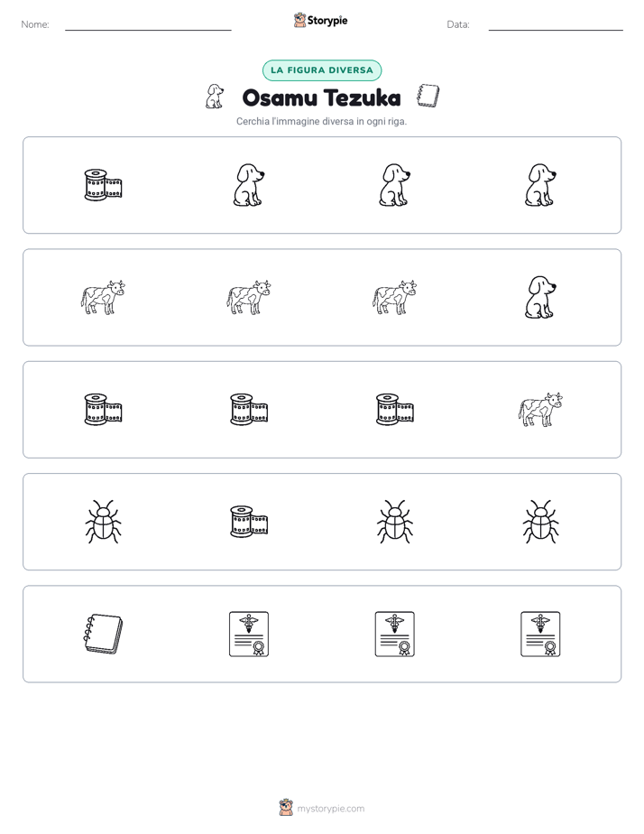Select the first film roll in the third row

(103, 410)
